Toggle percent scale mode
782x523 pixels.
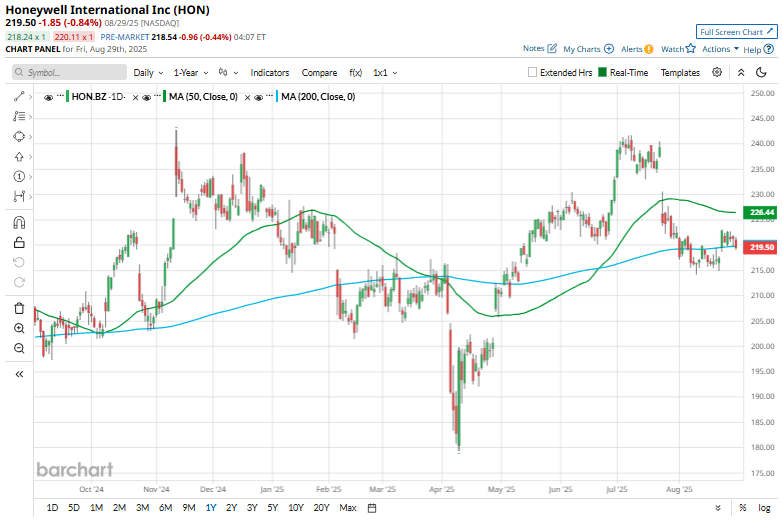pyautogui.click(x=743, y=508)
